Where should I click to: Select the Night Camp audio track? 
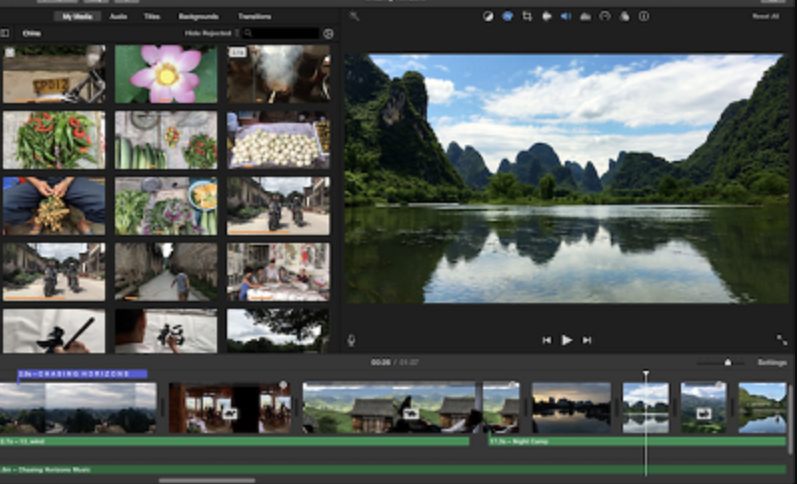637,441
